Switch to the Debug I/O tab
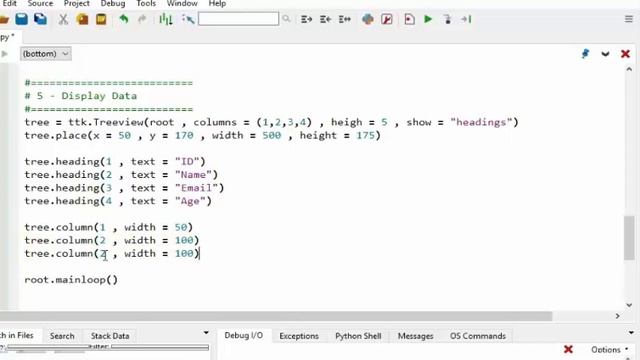Image resolution: width=640 pixels, height=360 pixels. 244,336
